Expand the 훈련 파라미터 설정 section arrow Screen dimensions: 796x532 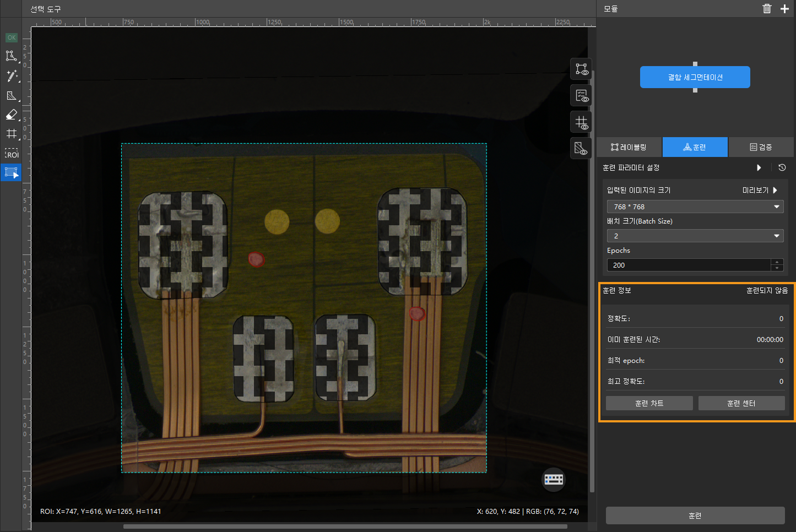[x=759, y=168]
